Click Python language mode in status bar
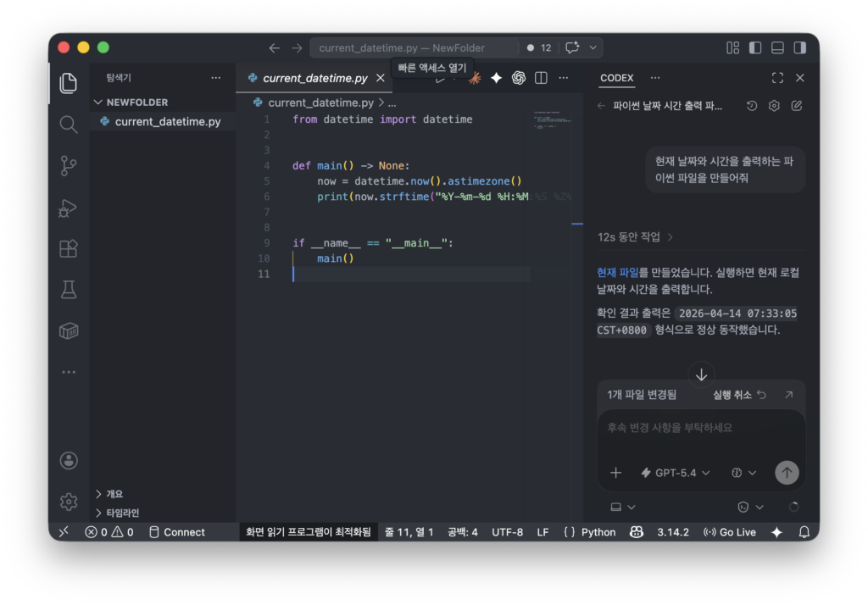The width and height of the screenshot is (868, 605). tap(598, 532)
